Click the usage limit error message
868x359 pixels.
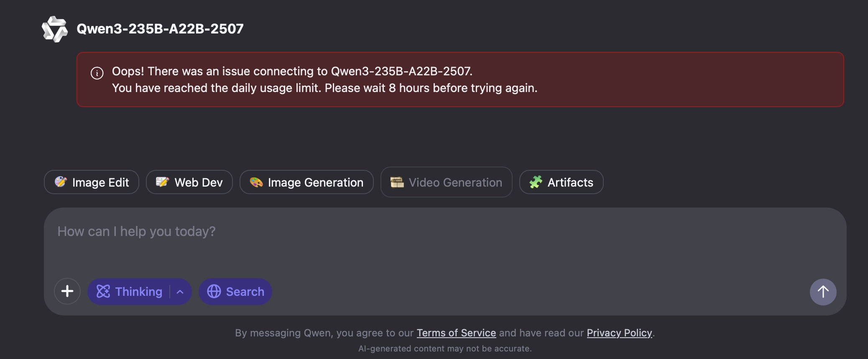click(x=324, y=88)
